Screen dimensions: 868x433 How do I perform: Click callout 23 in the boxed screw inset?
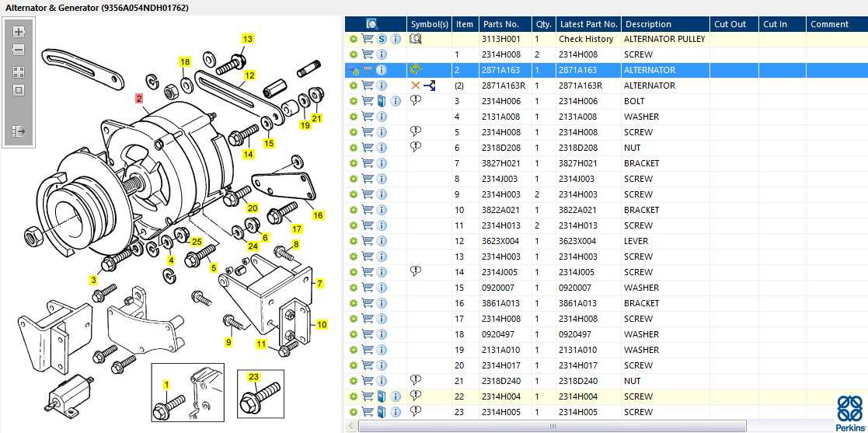[253, 377]
